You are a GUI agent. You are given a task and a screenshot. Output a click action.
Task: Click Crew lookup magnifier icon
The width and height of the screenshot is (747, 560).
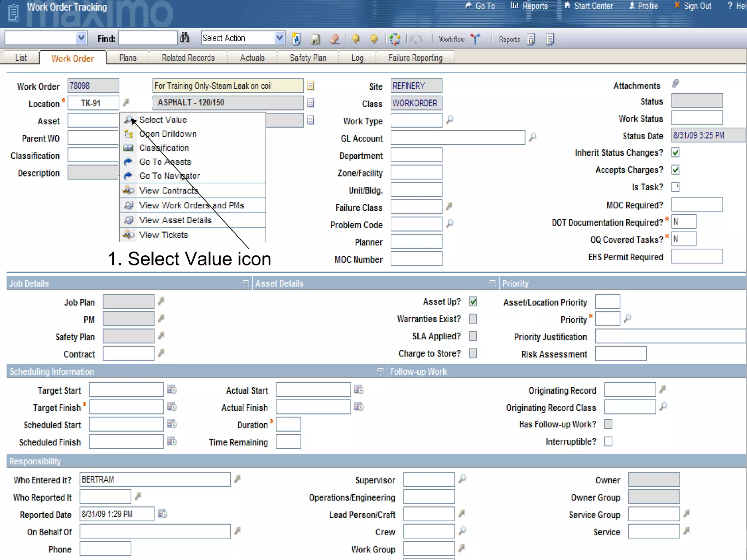[x=462, y=530]
